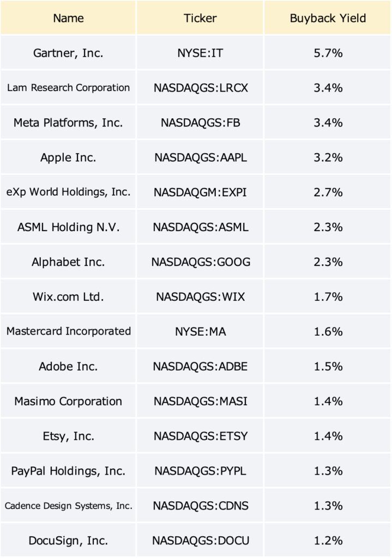The image size is (392, 558).
Task: Click the NASDAQGS:FB ticker cell
Action: 200,123
